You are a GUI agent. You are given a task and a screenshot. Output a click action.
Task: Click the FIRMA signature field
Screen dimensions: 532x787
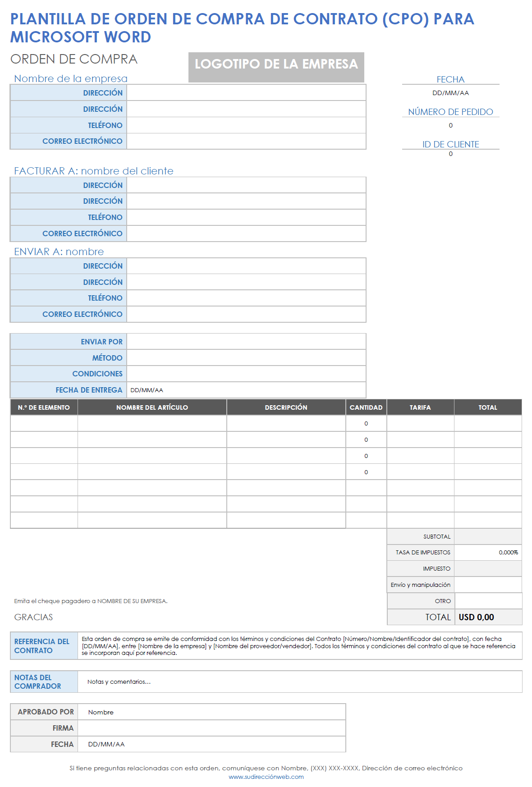(211, 728)
